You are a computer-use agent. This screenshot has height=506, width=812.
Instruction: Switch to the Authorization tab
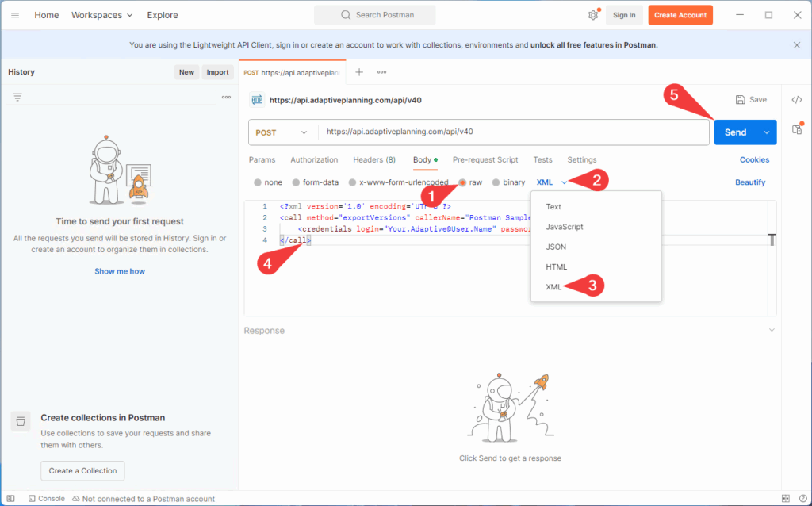tap(314, 159)
